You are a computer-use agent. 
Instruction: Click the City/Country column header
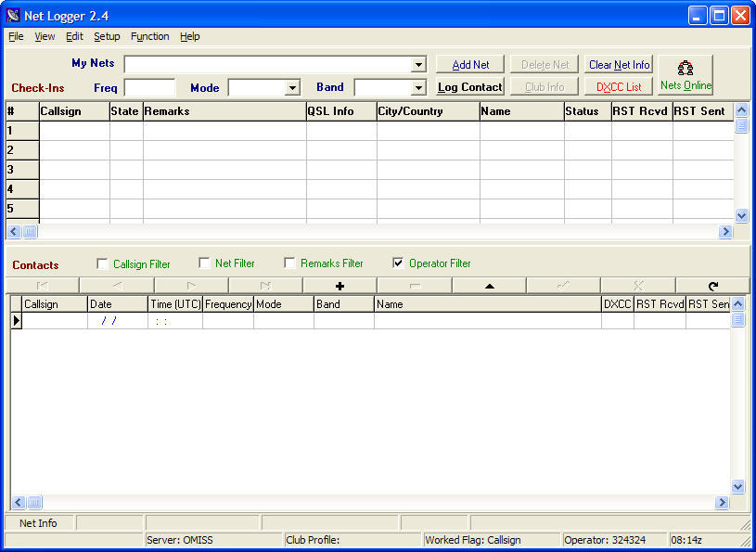click(x=429, y=111)
